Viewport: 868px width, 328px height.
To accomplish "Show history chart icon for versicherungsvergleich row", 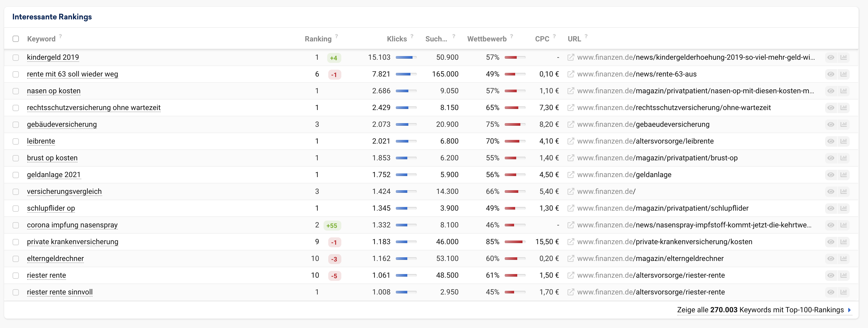I will pos(843,192).
